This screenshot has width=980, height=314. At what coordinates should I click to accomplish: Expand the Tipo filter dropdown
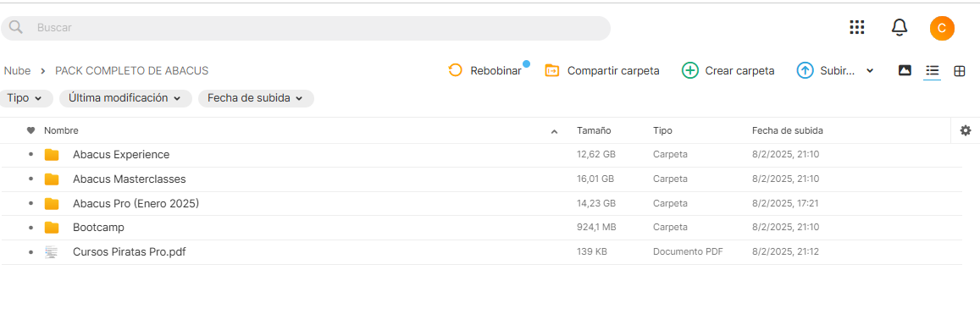pos(25,98)
